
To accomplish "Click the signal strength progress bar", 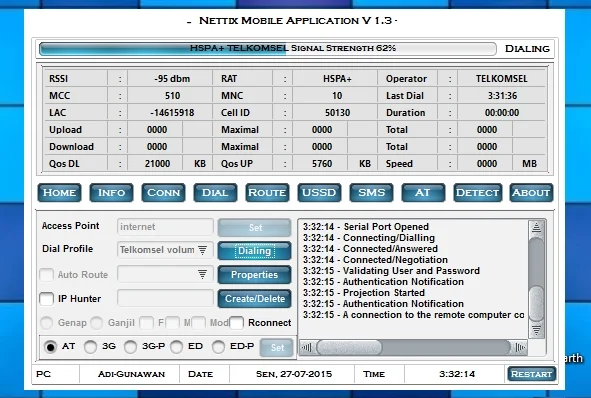I will 268,49.
